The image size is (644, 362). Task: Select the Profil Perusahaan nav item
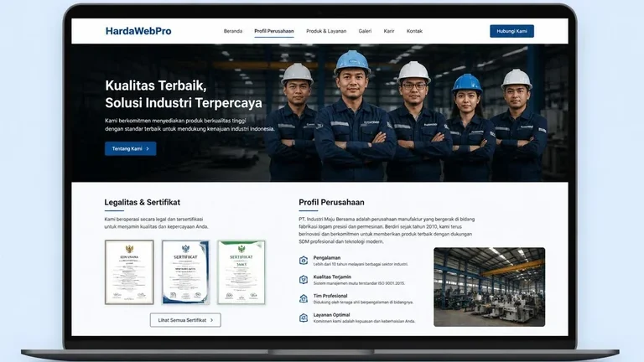click(274, 31)
